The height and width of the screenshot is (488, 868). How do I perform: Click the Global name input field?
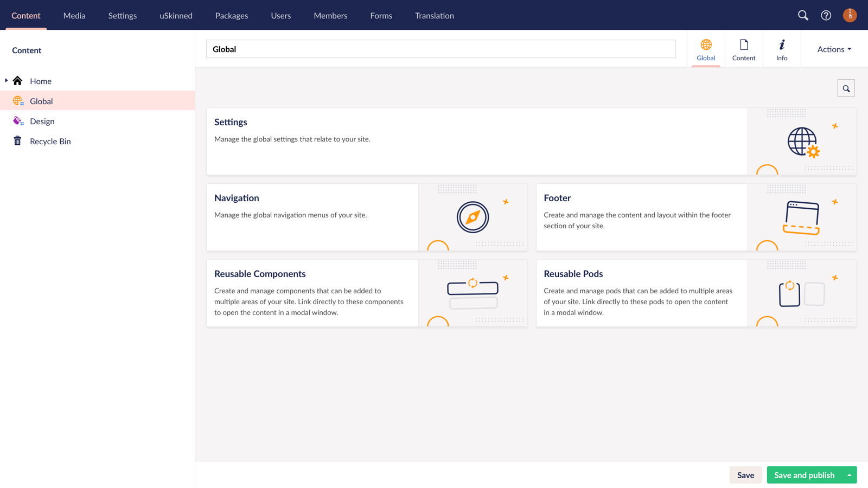tap(441, 49)
